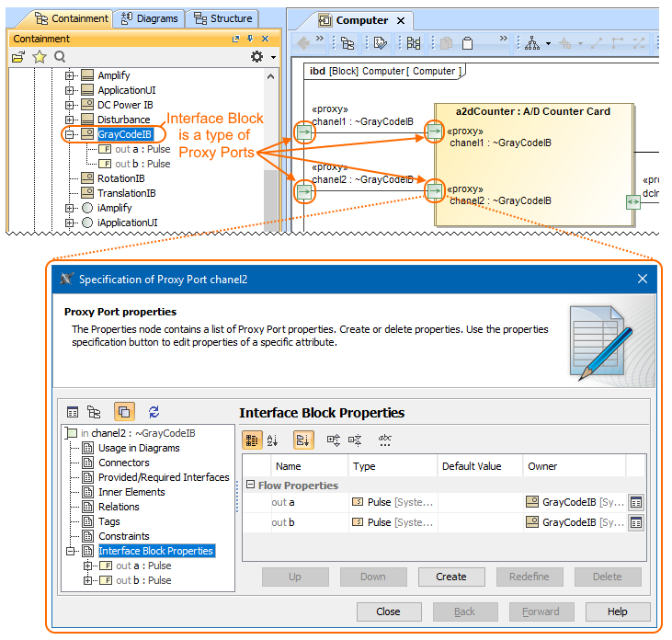This screenshot has height=640, width=672.
Task: Open the hierarchy layout dropdown arrow
Action: [548, 44]
